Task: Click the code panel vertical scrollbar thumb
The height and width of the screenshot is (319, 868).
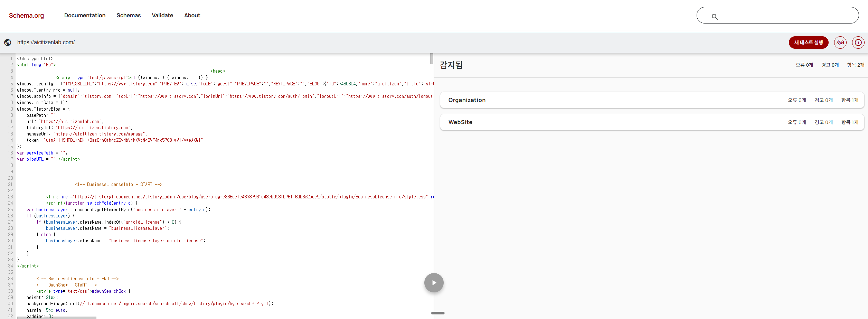Action: [432, 58]
